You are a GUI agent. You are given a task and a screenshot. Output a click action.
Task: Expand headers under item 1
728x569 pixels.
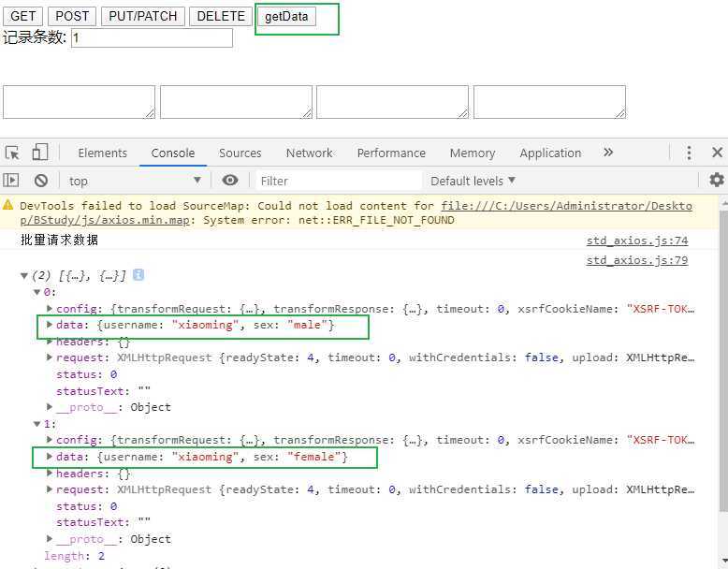(x=50, y=474)
